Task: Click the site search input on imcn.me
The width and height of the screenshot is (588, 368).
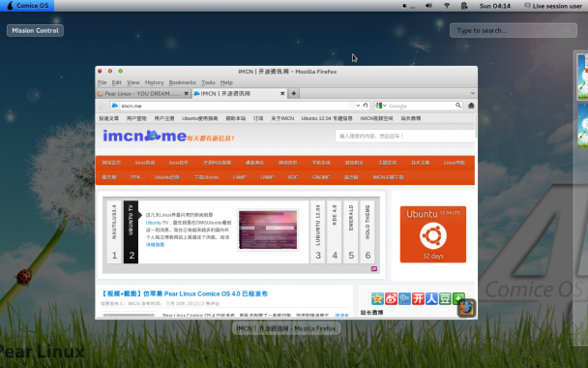Action: (x=405, y=136)
